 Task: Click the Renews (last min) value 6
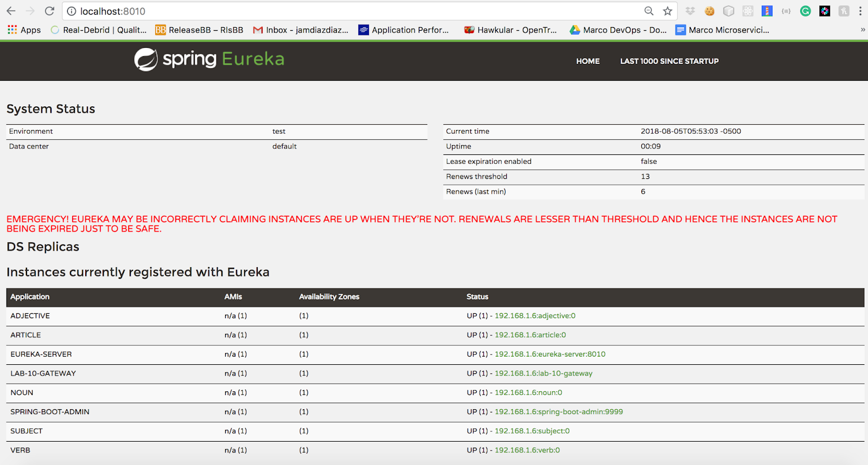point(643,192)
